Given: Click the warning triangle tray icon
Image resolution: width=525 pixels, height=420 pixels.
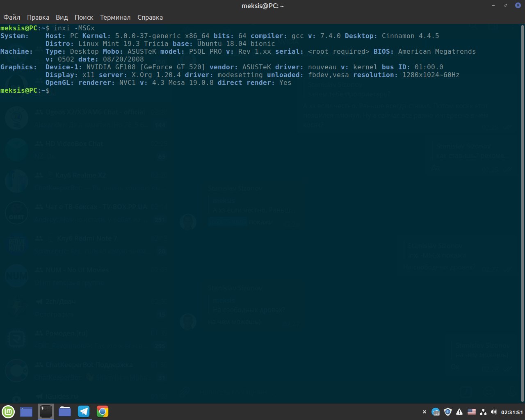Looking at the screenshot, I should 460,412.
